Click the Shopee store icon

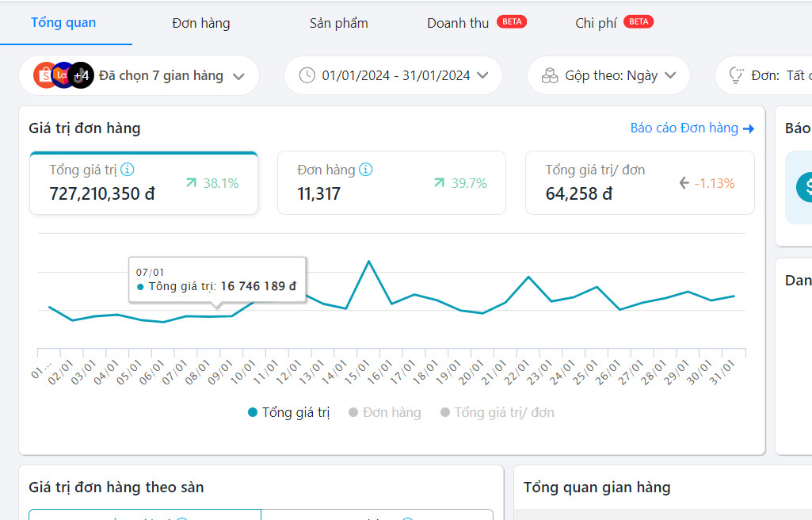click(x=44, y=75)
